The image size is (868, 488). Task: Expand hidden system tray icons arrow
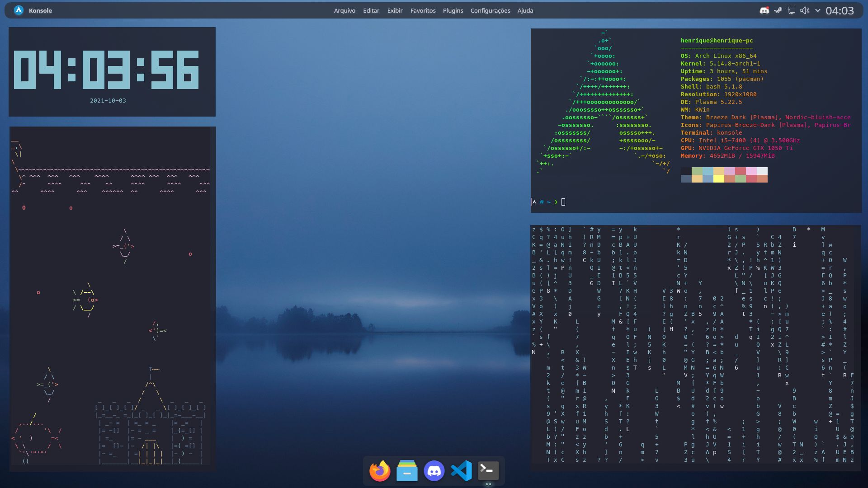tap(818, 10)
